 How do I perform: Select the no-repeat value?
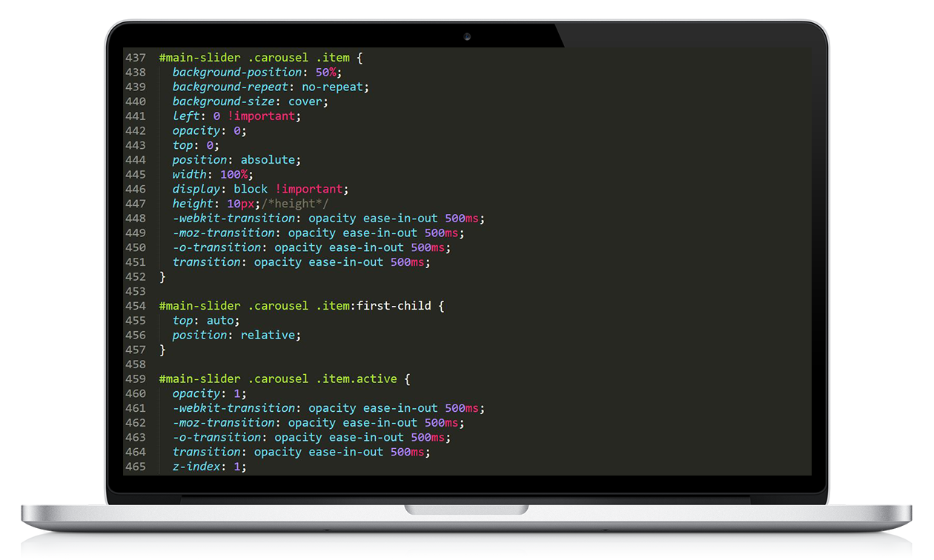point(335,87)
